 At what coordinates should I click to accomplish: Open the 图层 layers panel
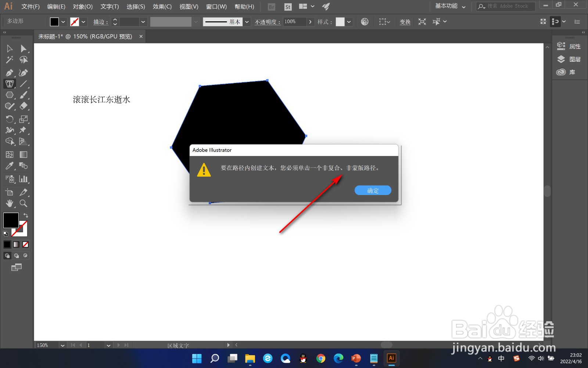pyautogui.click(x=569, y=59)
